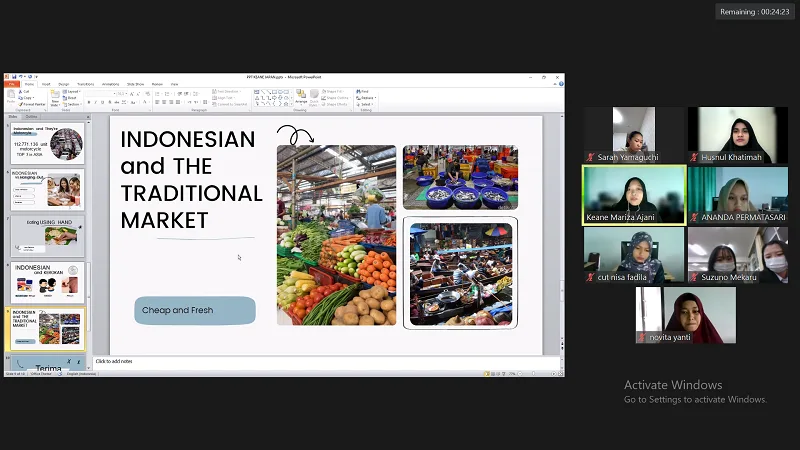Click the muted mic icon on Suzuno Mekaru

(x=694, y=277)
